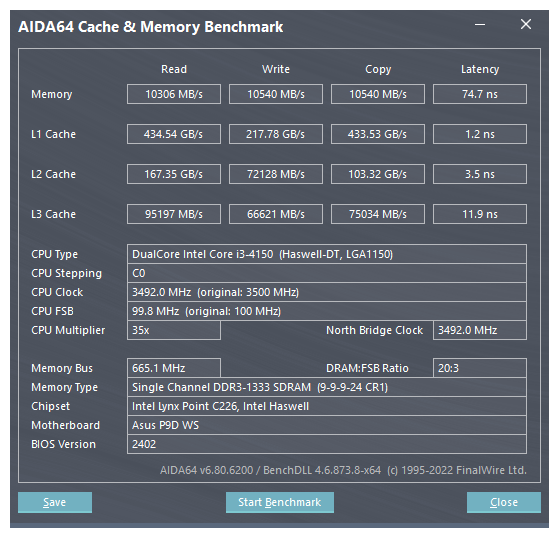The width and height of the screenshot is (559, 538).
Task: Select the L2 Cache Latency 3.5 ns box
Action: click(480, 174)
